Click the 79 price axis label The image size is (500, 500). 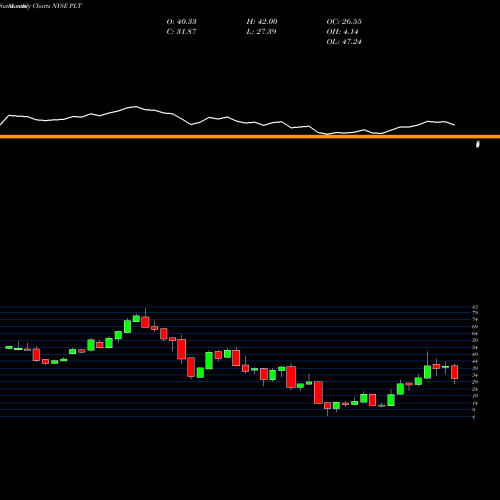[475, 313]
